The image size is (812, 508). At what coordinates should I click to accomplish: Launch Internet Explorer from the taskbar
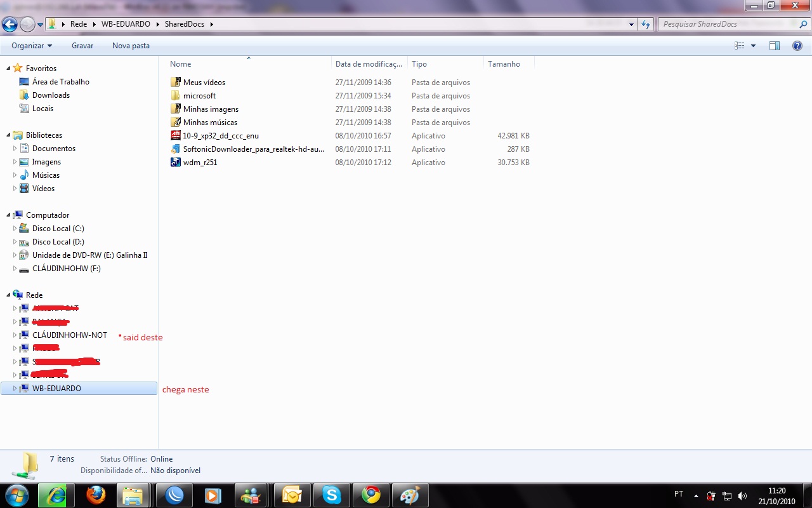[56, 495]
